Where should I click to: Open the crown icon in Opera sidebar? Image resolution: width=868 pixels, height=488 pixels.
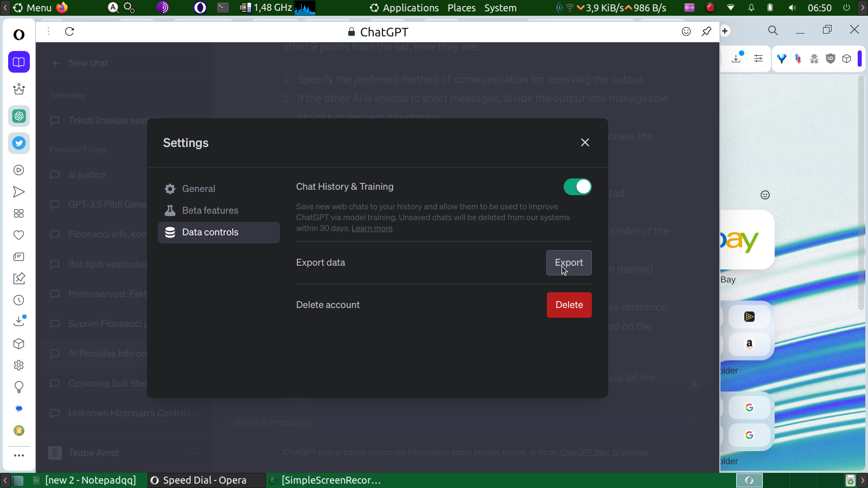click(x=19, y=89)
